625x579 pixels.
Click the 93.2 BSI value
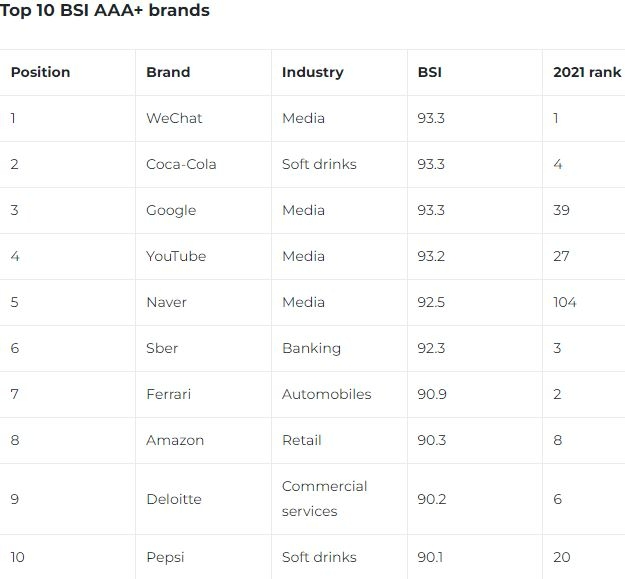pos(432,256)
